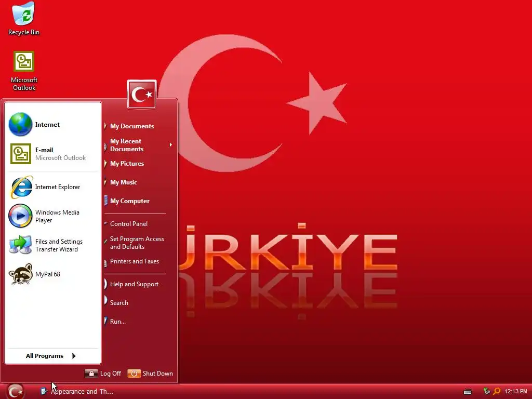The width and height of the screenshot is (532, 399).
Task: Click the Internet globe icon in Start menu
Action: coord(20,124)
